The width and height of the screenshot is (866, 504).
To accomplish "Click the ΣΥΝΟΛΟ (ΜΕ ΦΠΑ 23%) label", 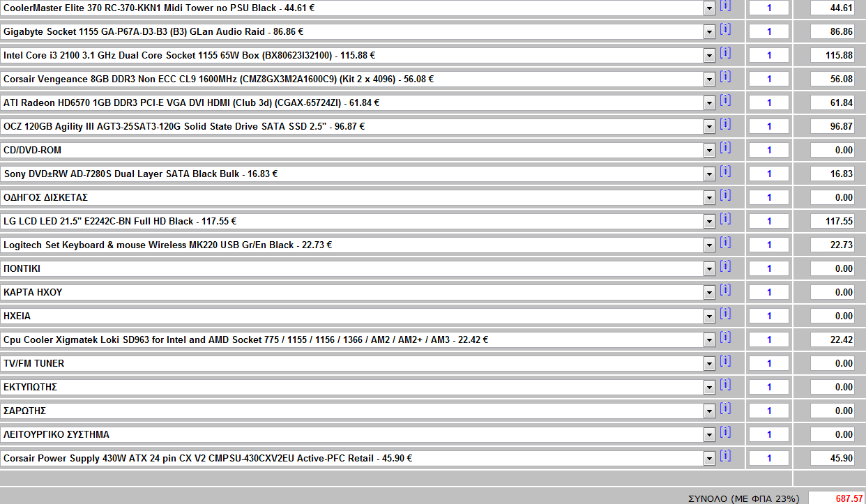I will click(x=743, y=499).
